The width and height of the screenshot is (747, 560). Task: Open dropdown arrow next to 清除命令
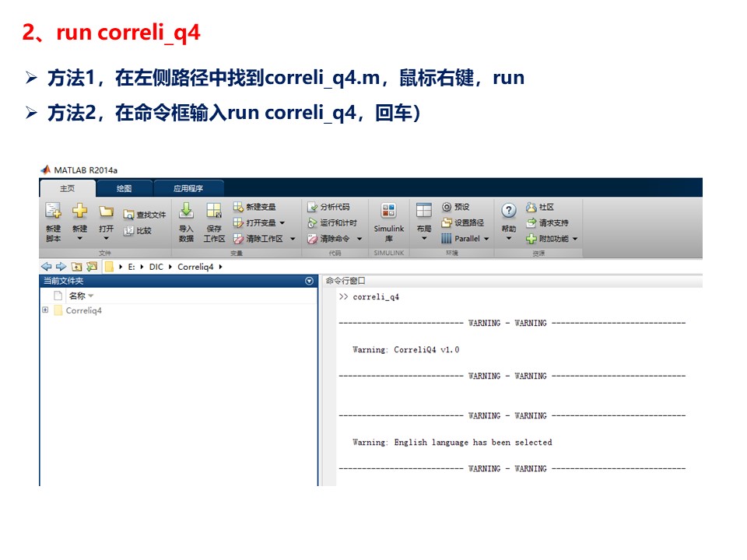coord(359,239)
